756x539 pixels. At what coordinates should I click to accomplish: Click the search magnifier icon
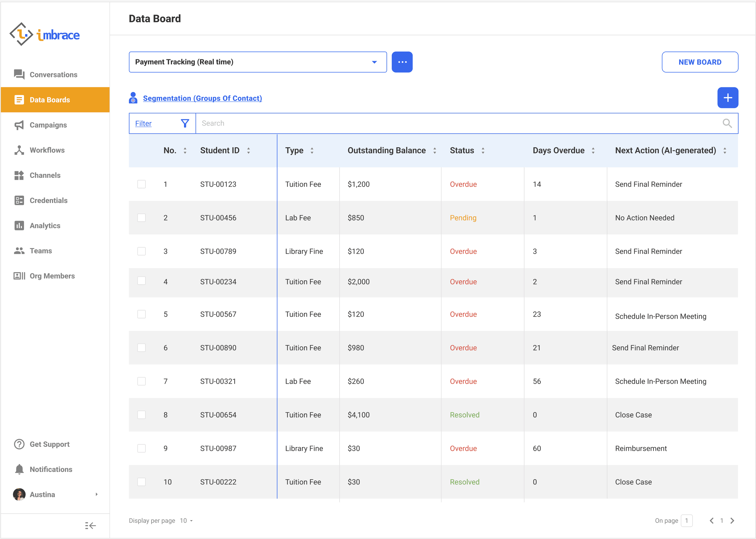[x=727, y=123]
